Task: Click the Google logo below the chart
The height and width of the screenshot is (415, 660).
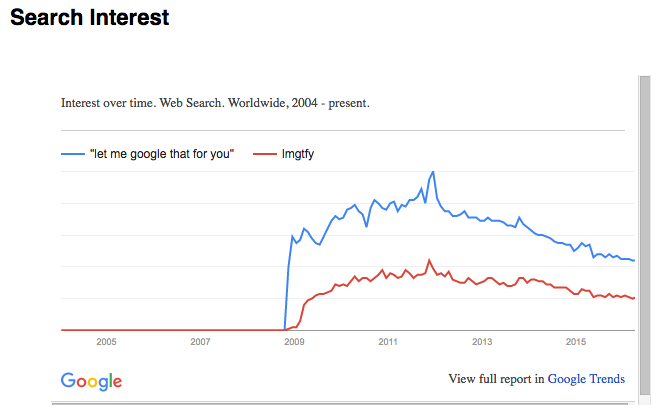Action: 91,381
